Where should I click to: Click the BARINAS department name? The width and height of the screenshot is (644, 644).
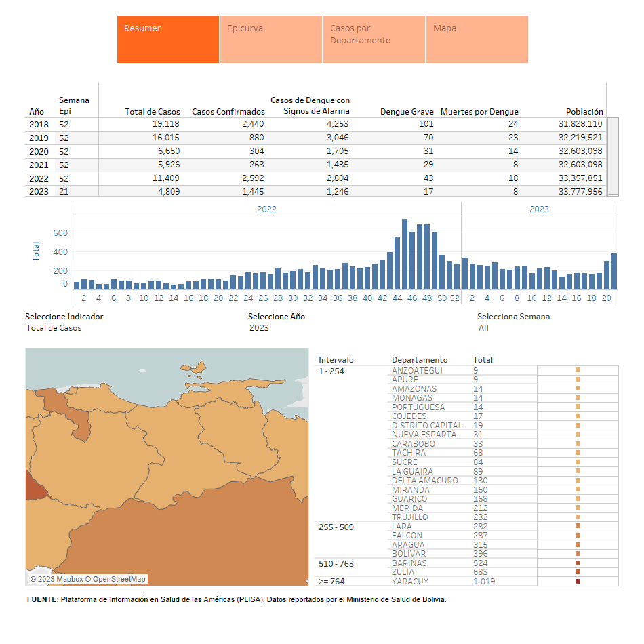pos(408,563)
